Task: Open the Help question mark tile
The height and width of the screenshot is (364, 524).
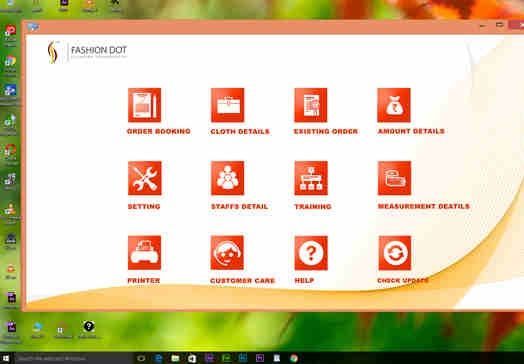Action: point(311,253)
